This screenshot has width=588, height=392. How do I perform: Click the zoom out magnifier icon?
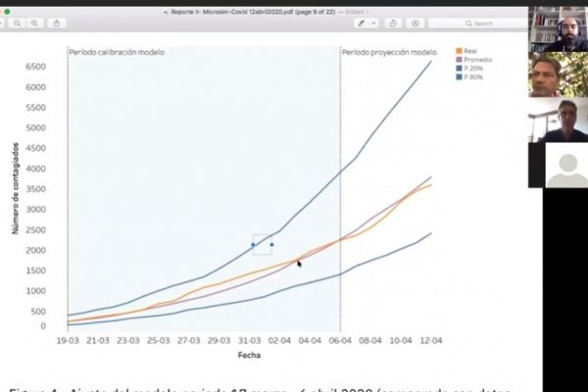tap(18, 24)
